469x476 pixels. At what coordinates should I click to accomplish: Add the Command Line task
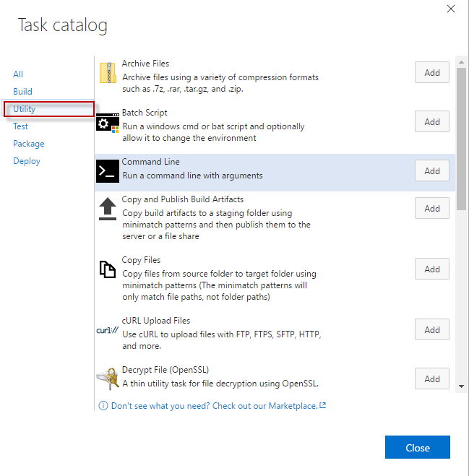click(432, 171)
